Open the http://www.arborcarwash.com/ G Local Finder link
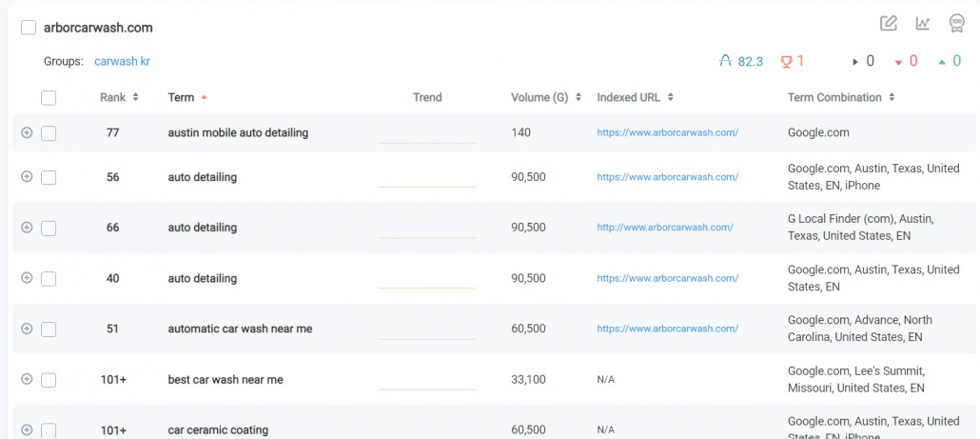Screen dimensions: 980x439 point(665,228)
